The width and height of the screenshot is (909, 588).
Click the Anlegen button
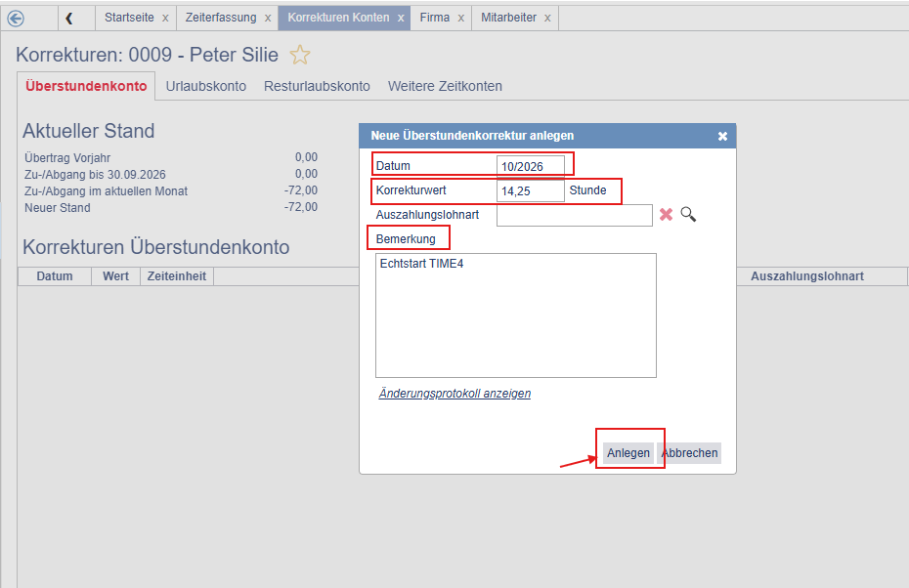[628, 453]
